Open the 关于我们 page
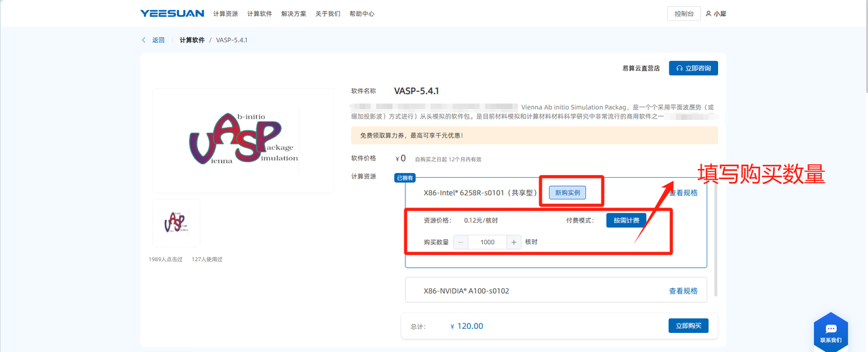 point(328,14)
